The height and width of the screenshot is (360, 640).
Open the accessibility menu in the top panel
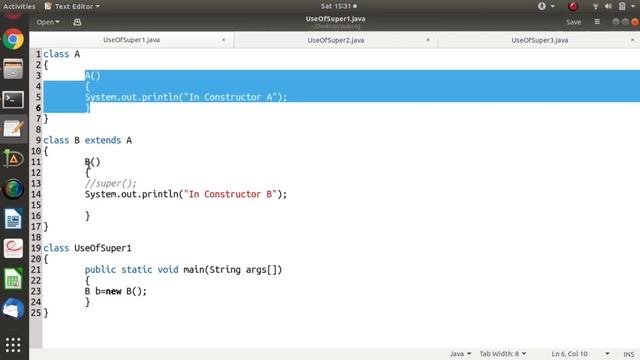[x=546, y=6]
